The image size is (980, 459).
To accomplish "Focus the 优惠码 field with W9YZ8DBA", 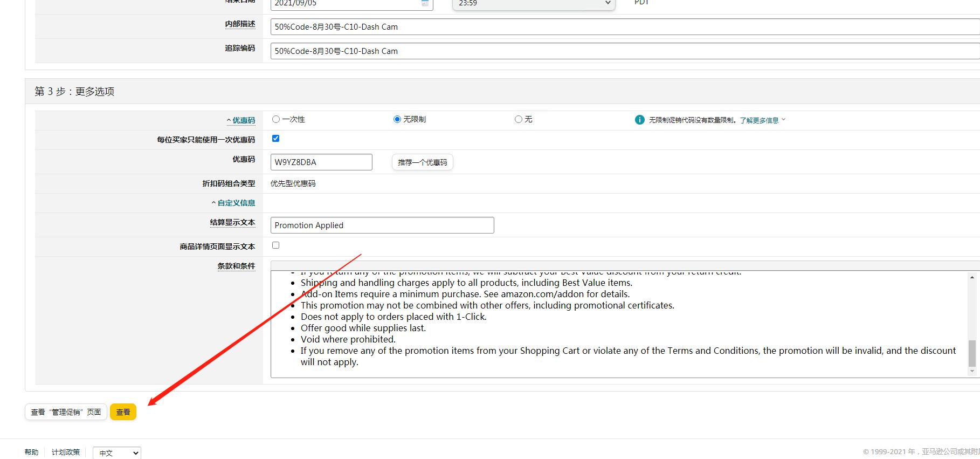I will (x=321, y=162).
